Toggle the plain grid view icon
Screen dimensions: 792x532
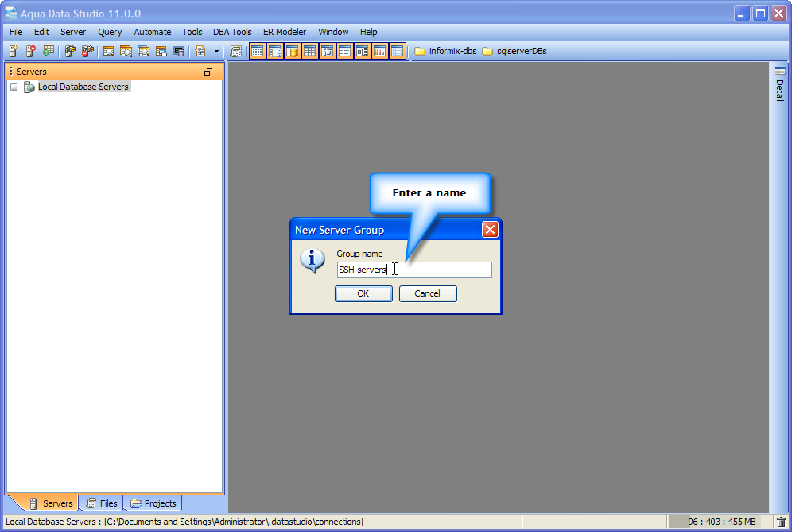[309, 51]
